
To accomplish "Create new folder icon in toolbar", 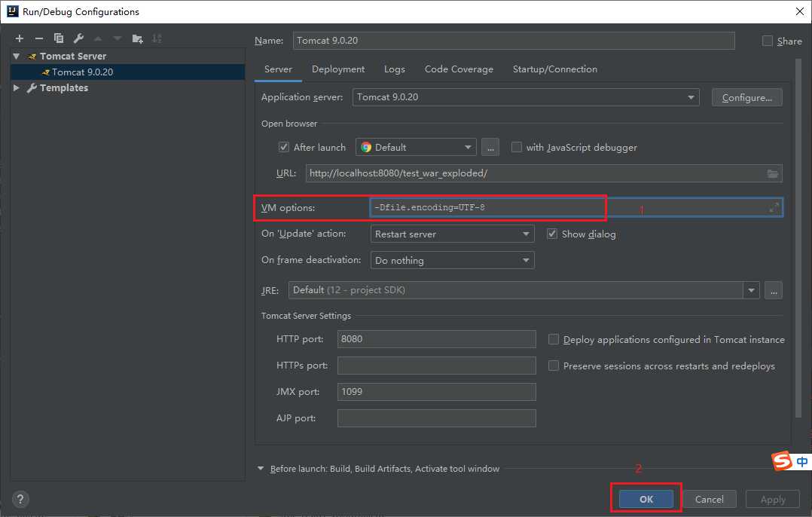I will (137, 38).
